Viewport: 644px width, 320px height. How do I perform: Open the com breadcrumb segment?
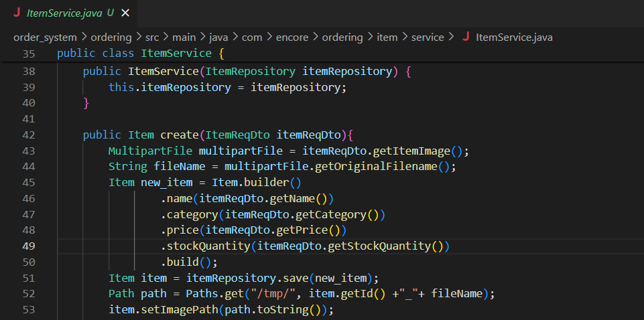[252, 37]
